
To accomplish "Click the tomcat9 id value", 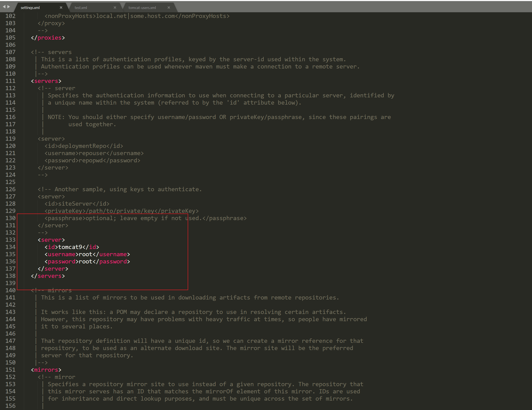I will [x=70, y=247].
